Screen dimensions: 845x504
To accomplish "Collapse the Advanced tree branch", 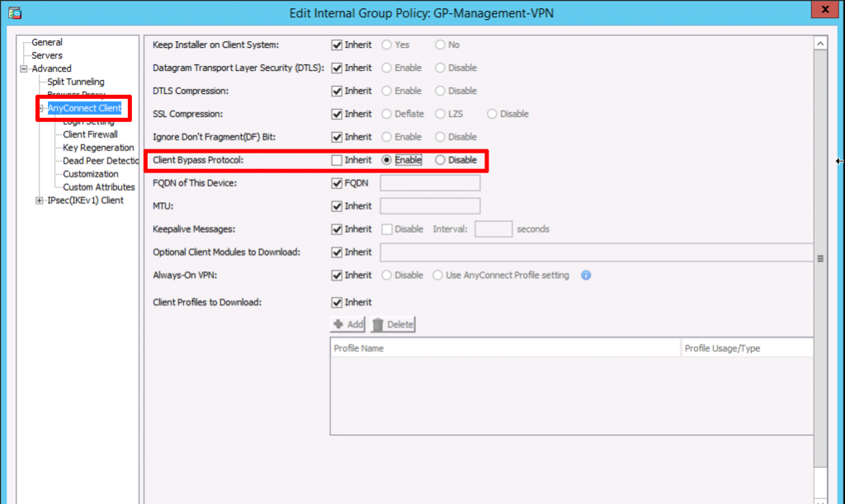I will point(25,68).
